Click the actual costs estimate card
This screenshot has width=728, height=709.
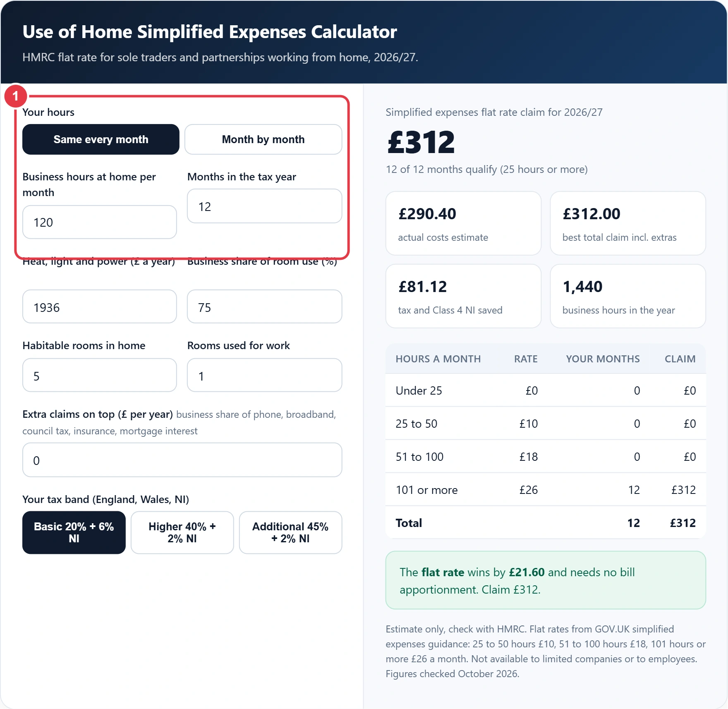(463, 223)
